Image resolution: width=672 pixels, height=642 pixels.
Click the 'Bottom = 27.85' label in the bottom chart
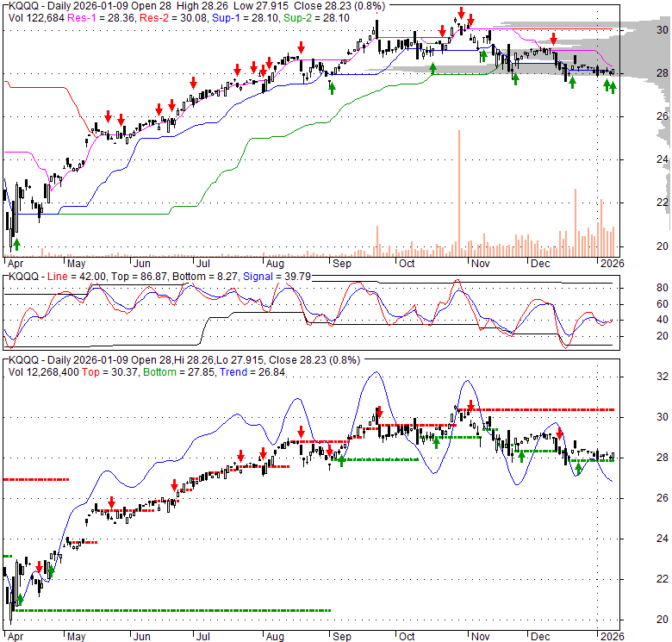coord(178,372)
